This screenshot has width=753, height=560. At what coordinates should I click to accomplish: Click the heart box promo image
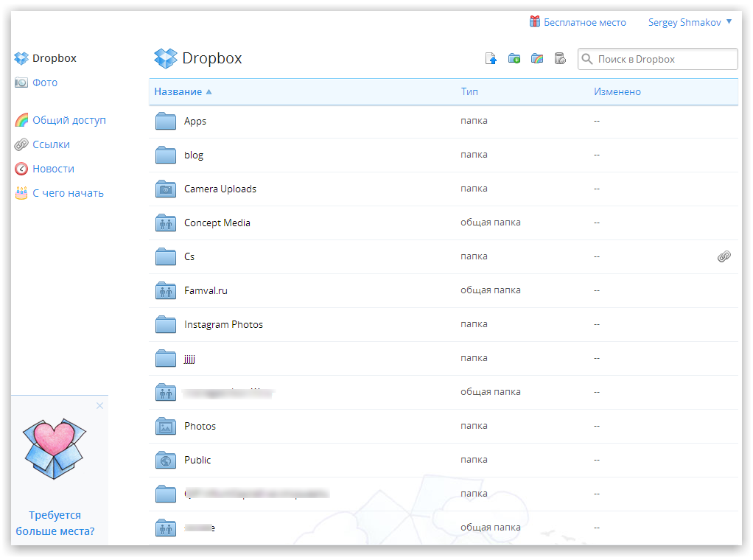[x=55, y=449]
